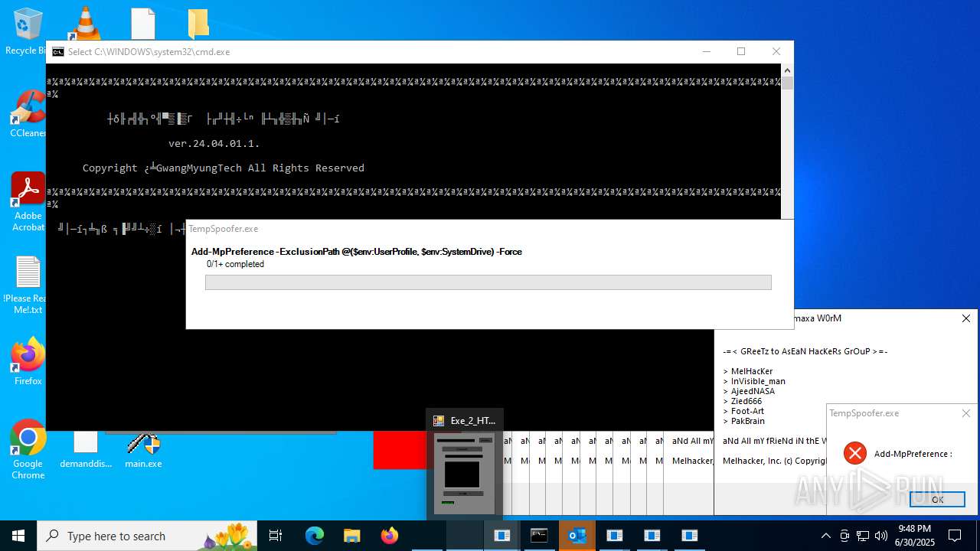Screen dimensions: 980x551
Task: Open the !Please Read Me!.txt file
Action: point(28,285)
